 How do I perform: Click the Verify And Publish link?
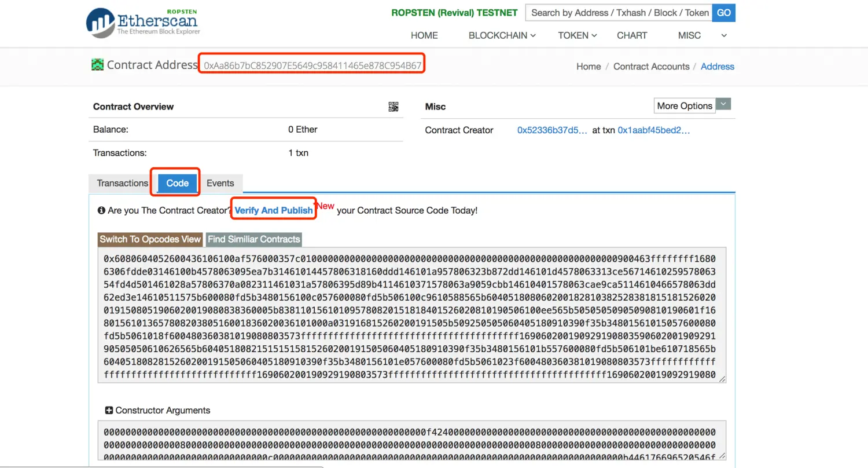pyautogui.click(x=274, y=210)
